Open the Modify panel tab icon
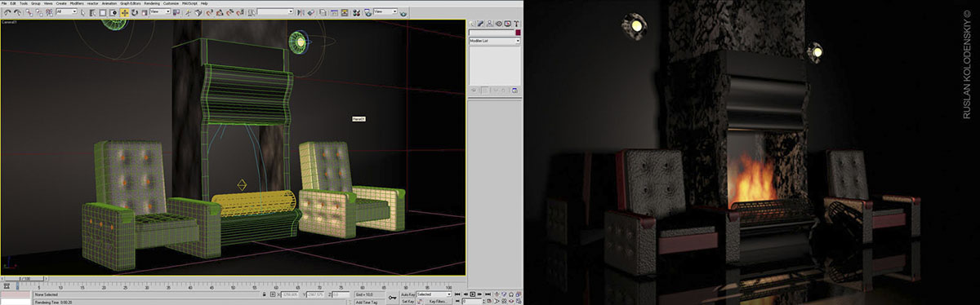 480,24
